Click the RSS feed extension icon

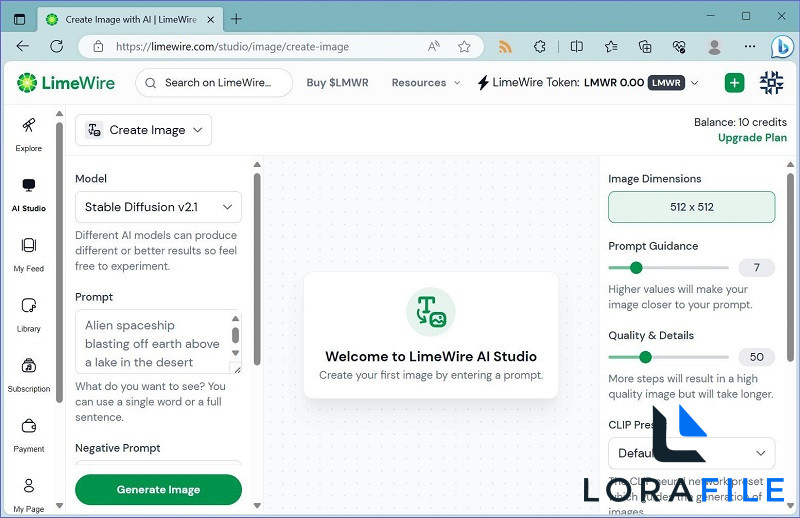[x=505, y=47]
